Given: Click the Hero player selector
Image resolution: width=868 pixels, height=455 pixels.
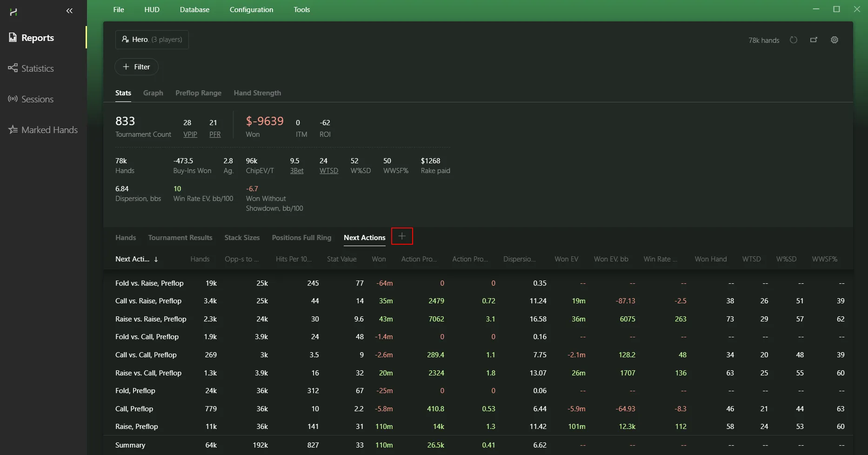Looking at the screenshot, I should pyautogui.click(x=152, y=40).
